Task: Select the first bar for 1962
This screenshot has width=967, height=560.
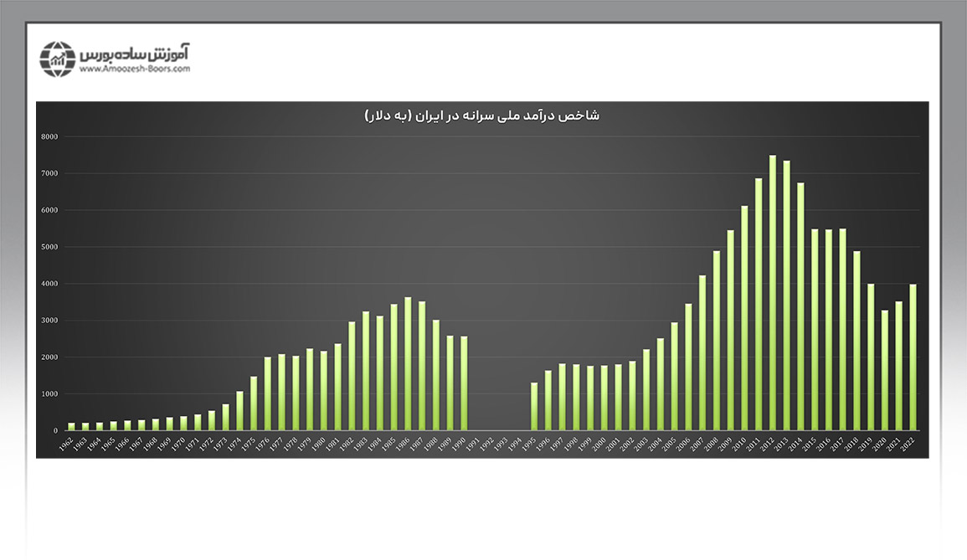Action: (71, 427)
